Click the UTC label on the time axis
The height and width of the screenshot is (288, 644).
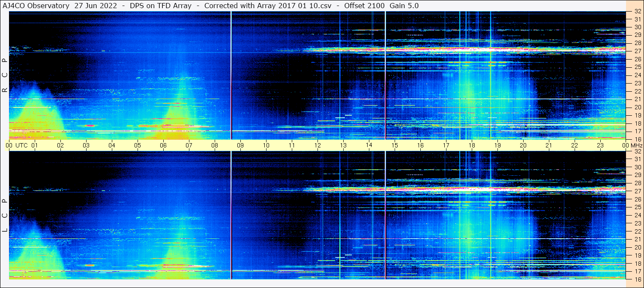[21, 145]
